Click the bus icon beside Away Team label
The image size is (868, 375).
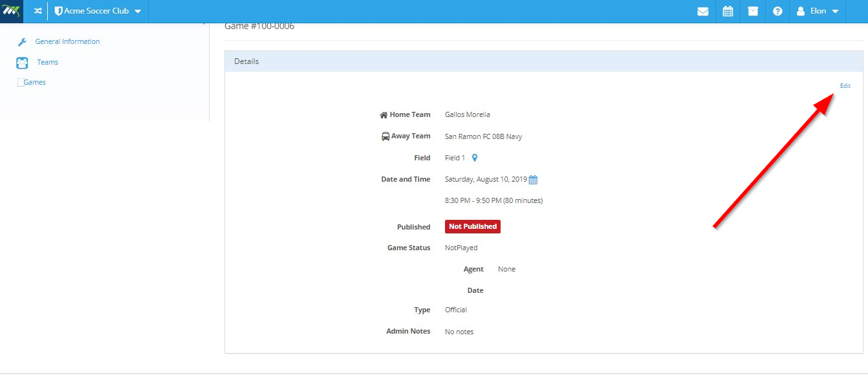click(385, 136)
